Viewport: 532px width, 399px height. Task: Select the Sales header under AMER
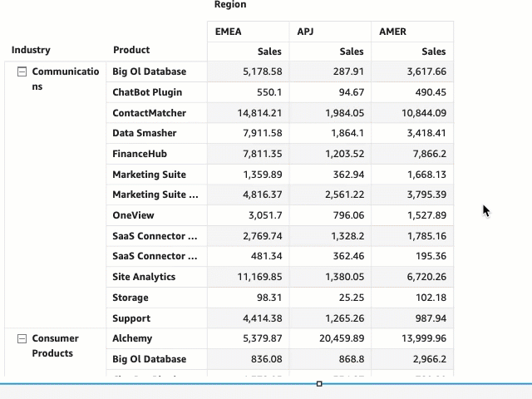click(x=433, y=52)
